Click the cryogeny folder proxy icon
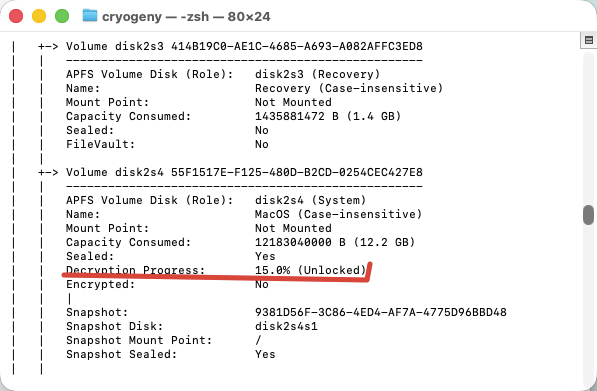This screenshot has height=391, width=597. [90, 16]
